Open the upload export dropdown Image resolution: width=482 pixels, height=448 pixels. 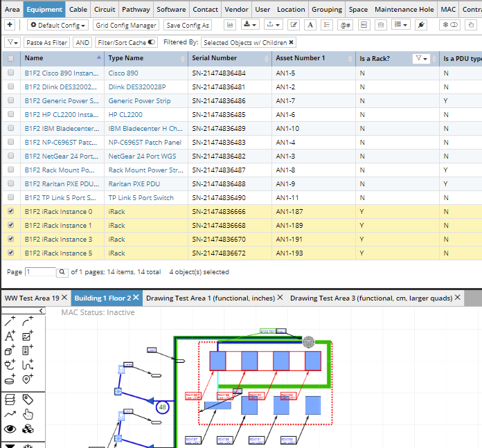pyautogui.click(x=273, y=25)
